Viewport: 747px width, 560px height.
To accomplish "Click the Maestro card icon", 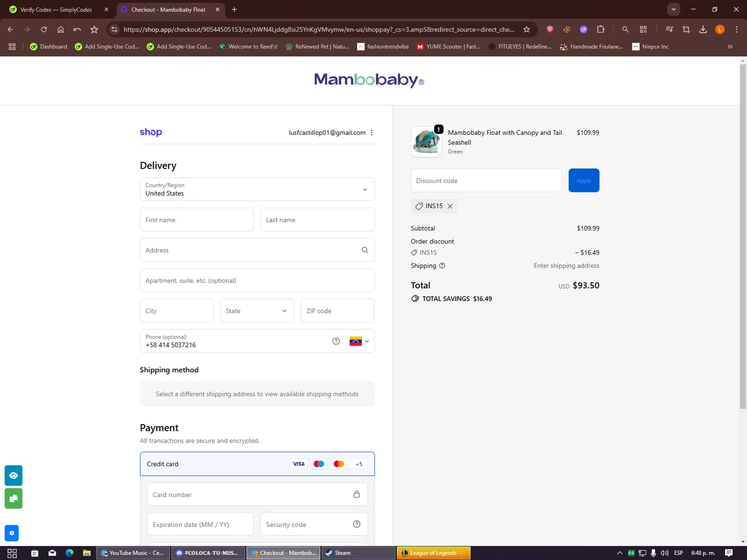I will 319,464.
